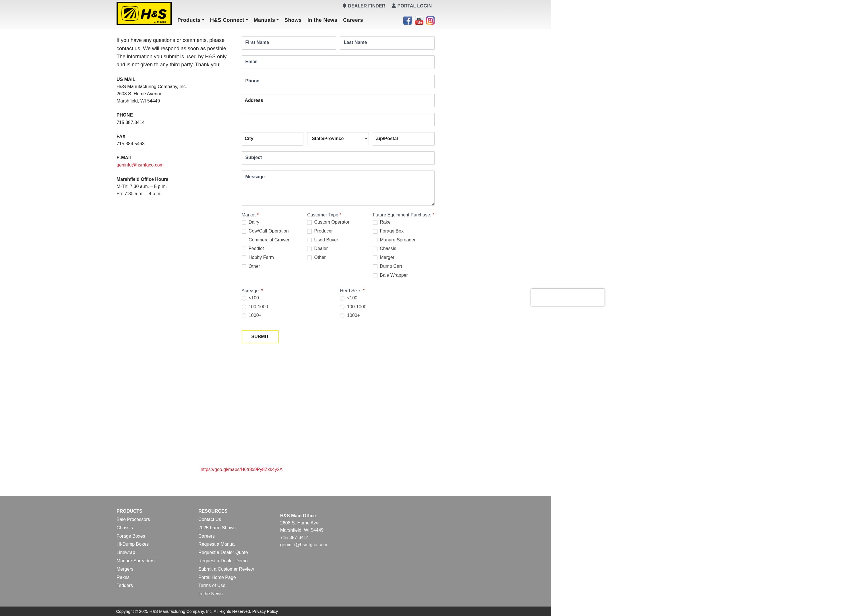Click into the Last Name field
The width and height of the screenshot is (858, 616).
(x=387, y=43)
